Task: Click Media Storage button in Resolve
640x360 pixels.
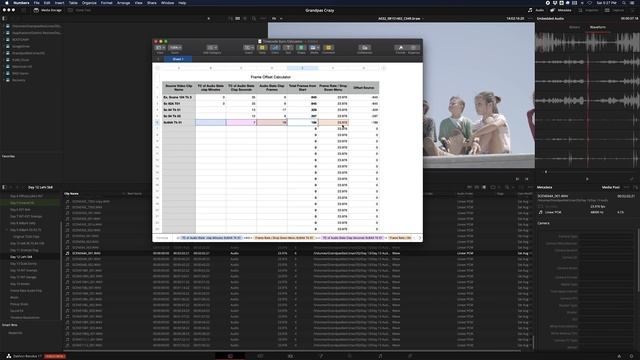Action: [48, 10]
